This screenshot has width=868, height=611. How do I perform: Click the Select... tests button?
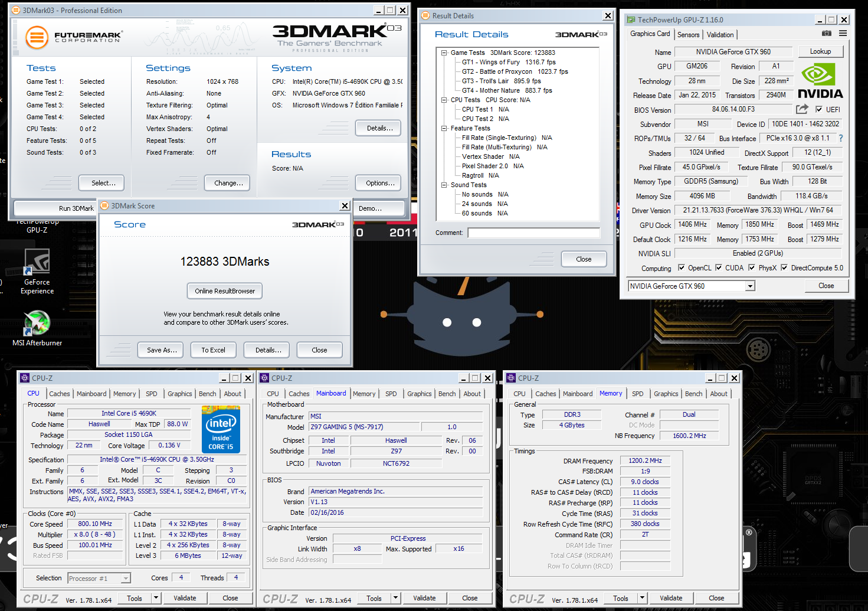[101, 183]
